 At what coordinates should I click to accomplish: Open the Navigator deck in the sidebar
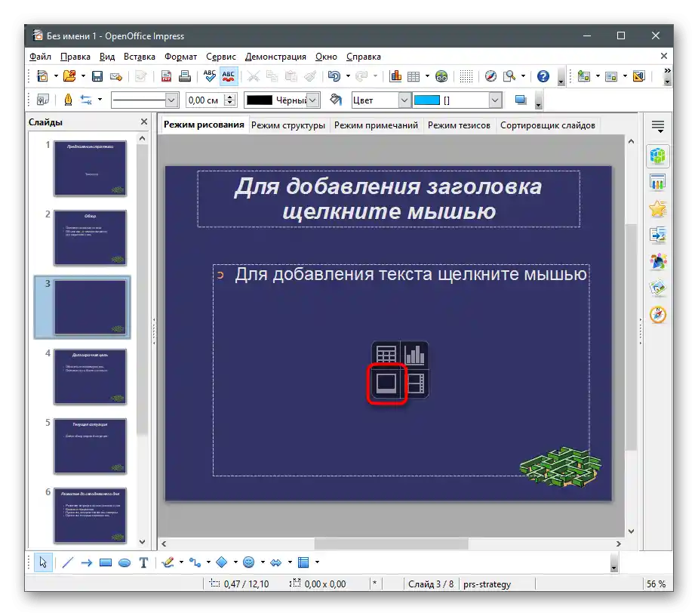click(x=658, y=315)
